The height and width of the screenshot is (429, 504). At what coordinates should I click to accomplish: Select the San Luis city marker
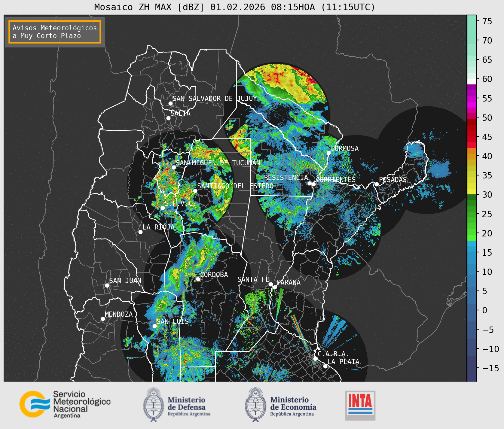tap(154, 326)
